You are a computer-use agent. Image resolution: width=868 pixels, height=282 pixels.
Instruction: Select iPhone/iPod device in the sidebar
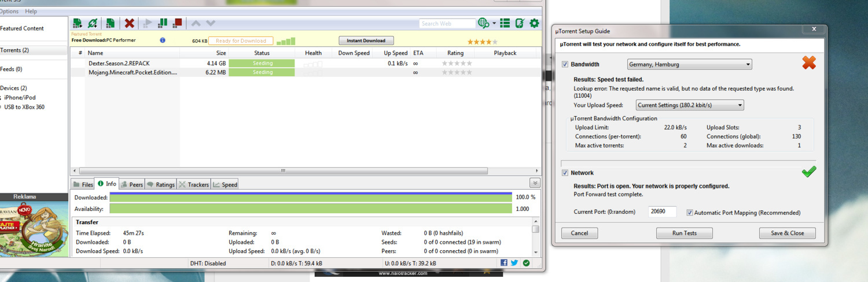pyautogui.click(x=20, y=98)
